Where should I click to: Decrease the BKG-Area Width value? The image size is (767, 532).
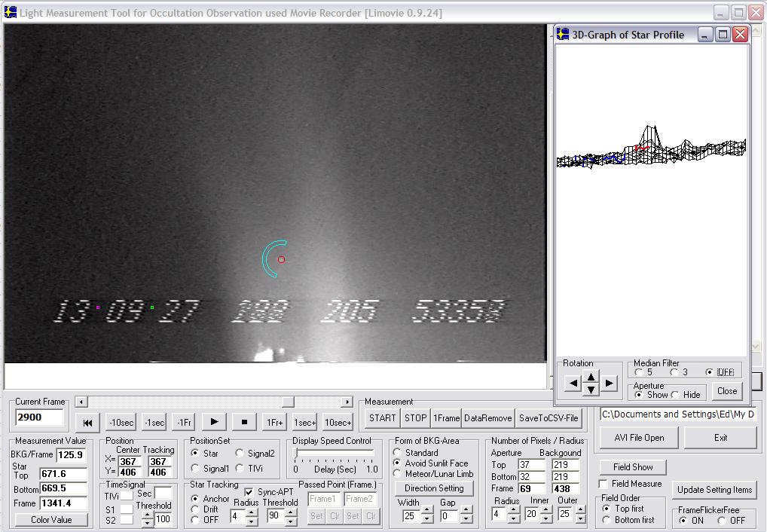[427, 520]
